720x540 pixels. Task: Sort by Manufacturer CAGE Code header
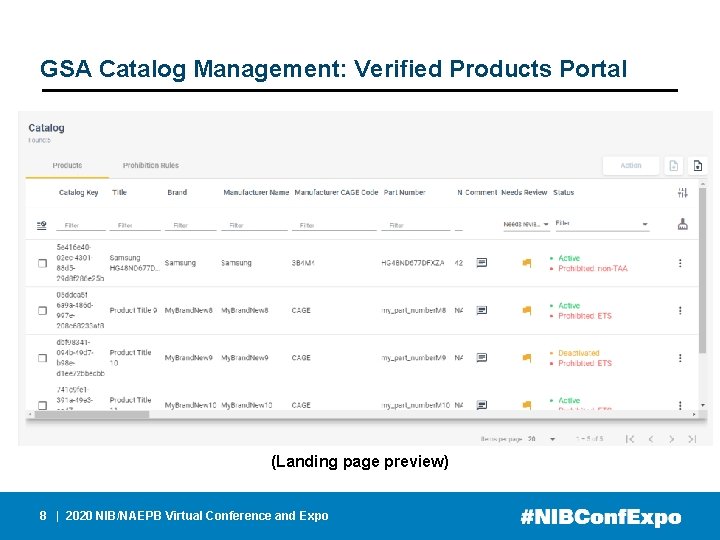coord(336,192)
